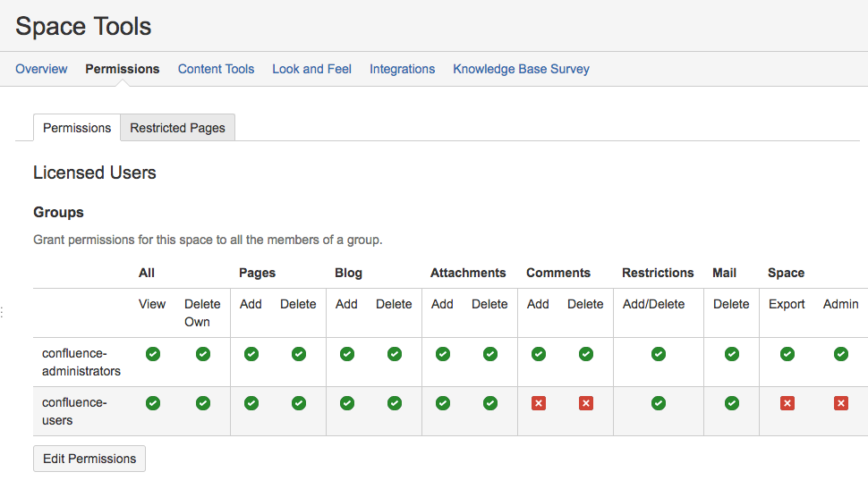Screen dimensions: 868x489
Task: Click green check for confluence-administrators View permission
Action: click(153, 354)
